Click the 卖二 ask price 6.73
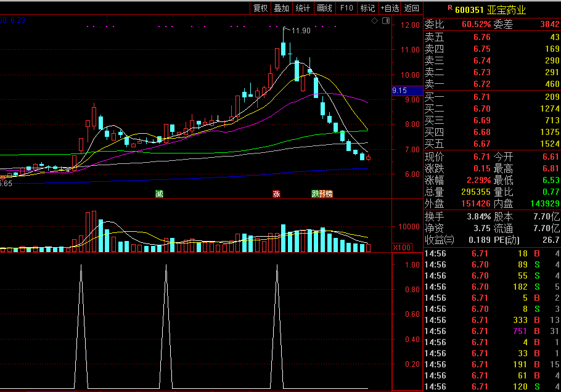Viewport: 561px width, 392px height. [482, 72]
